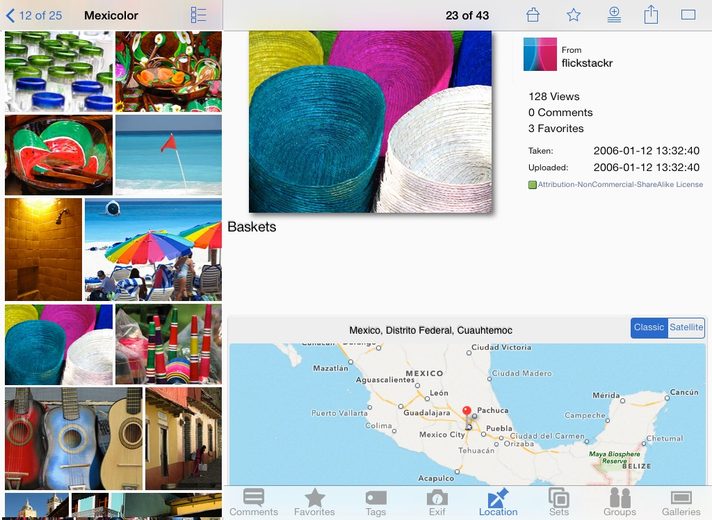This screenshot has height=520, width=712.
Task: Select the Location tab
Action: (498, 503)
